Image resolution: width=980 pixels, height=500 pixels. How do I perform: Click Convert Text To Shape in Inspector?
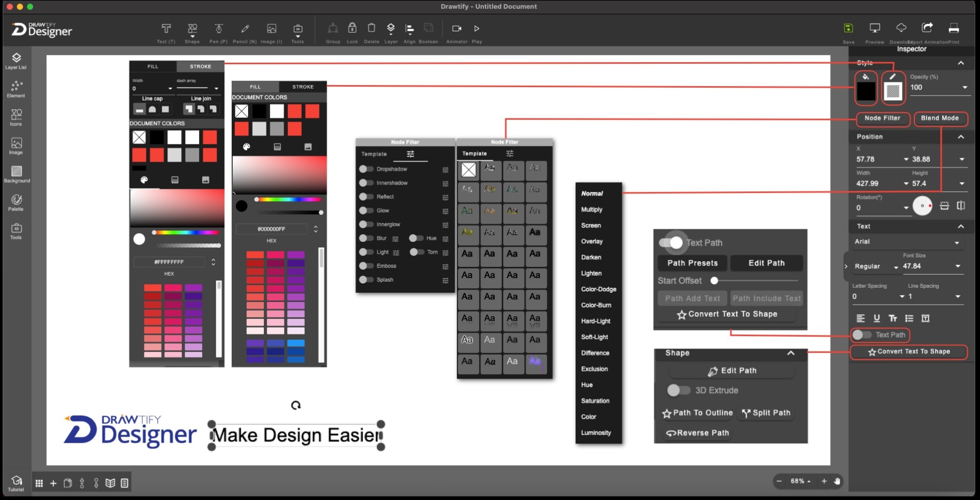(x=909, y=352)
